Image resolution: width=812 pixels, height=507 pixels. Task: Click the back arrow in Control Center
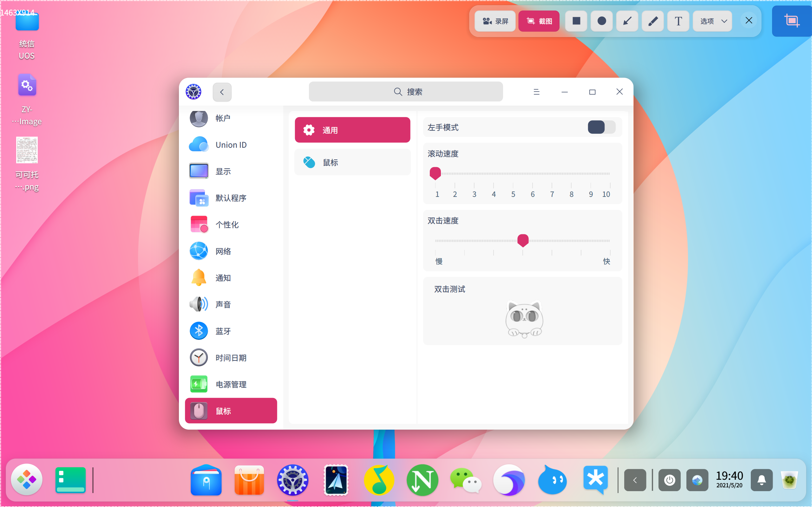click(222, 92)
